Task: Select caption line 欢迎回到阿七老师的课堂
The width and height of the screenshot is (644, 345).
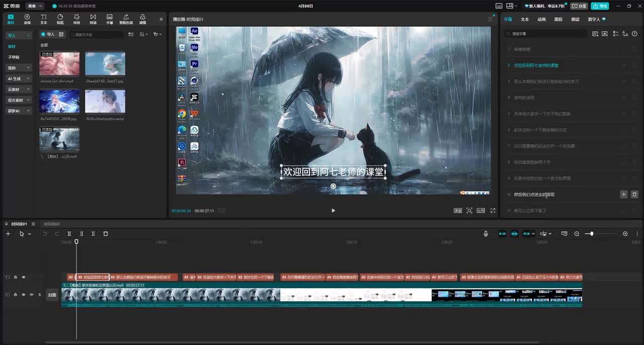Action: (x=536, y=65)
